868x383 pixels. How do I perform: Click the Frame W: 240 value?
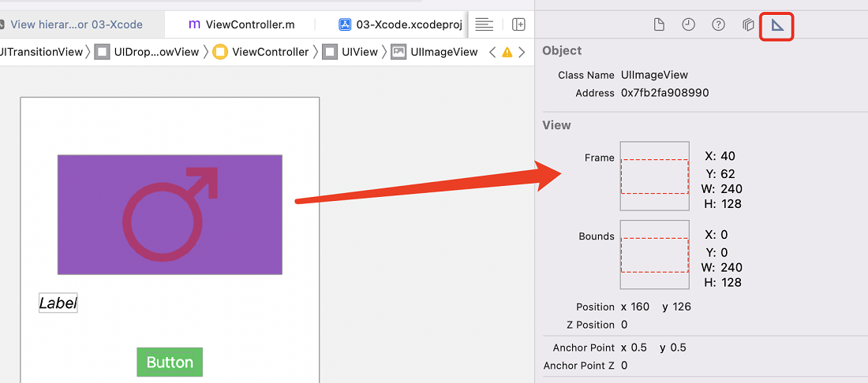click(731, 190)
